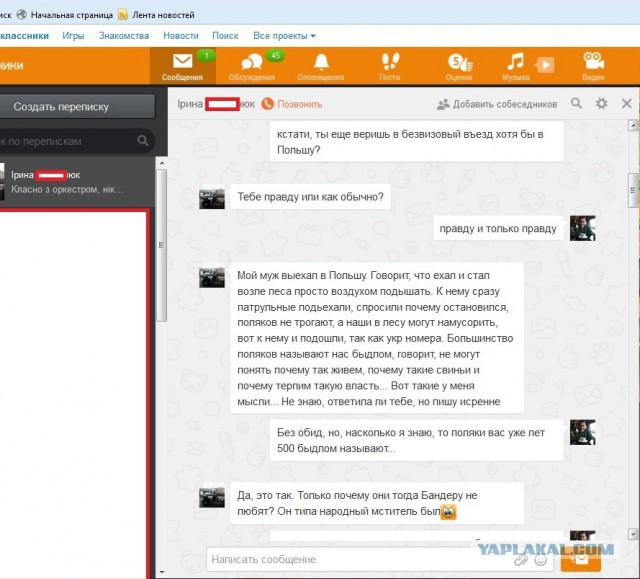Click avatar beside 'Тебе правду или как обычно?'
The image size is (640, 579).
tap(212, 198)
